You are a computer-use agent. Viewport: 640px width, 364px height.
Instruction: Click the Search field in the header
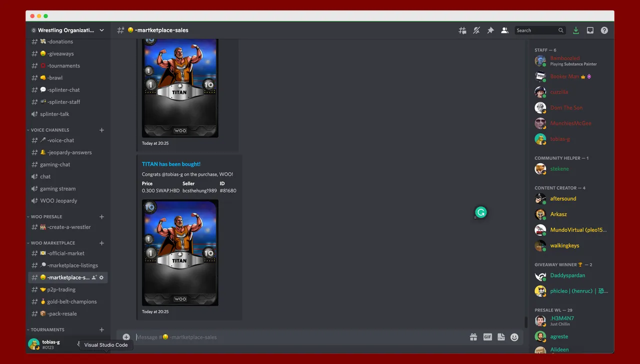(540, 30)
